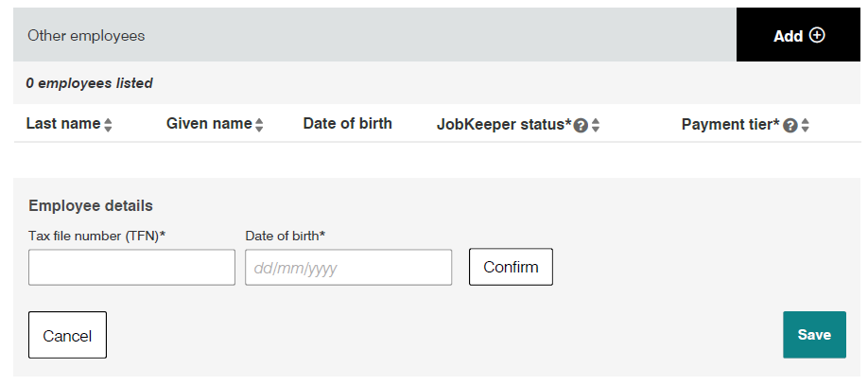Click the Payment tier column header text
The width and height of the screenshot is (868, 386).
coord(730,124)
